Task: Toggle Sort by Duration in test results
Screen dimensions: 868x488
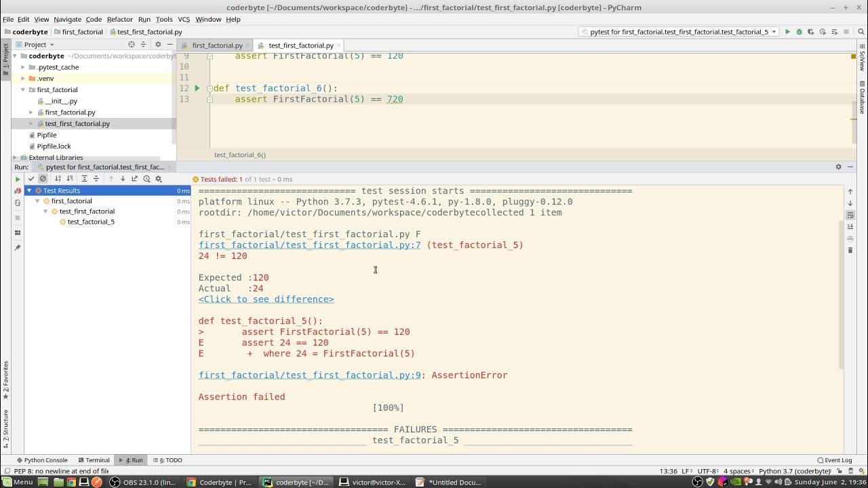Action: coord(70,179)
